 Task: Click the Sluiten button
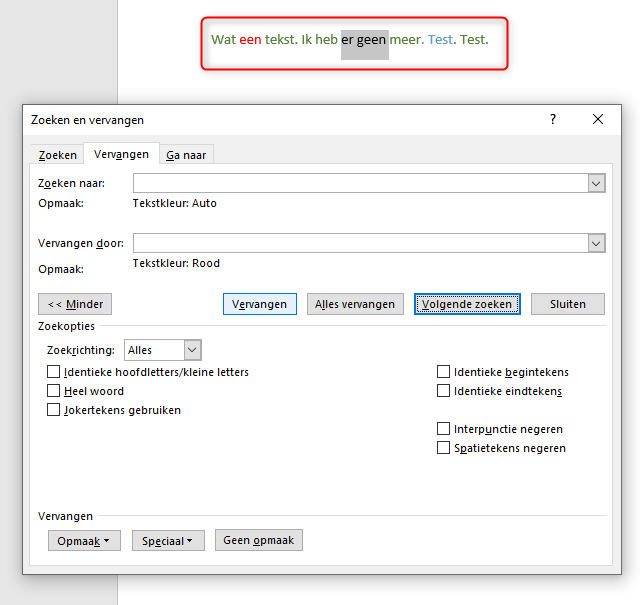tap(568, 304)
